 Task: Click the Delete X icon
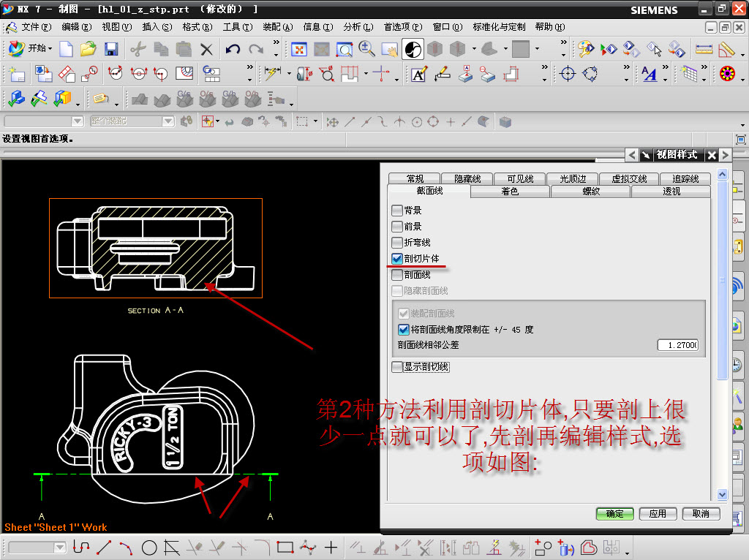[x=206, y=49]
